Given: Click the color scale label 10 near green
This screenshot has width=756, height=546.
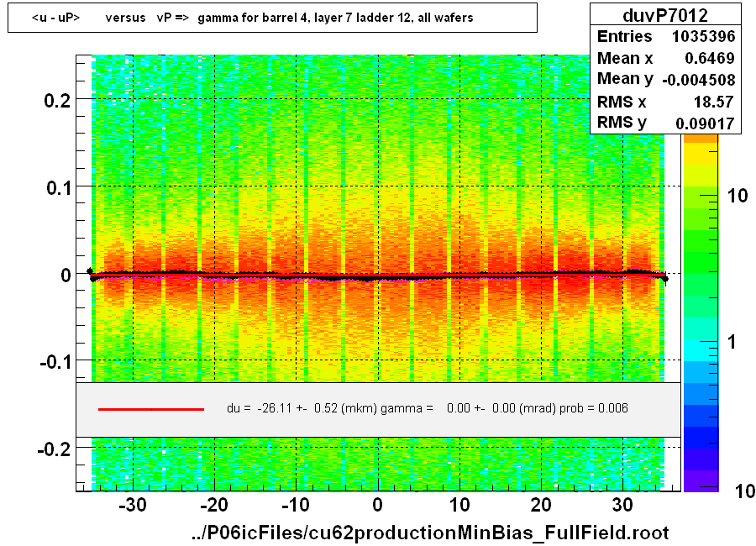Looking at the screenshot, I should 738,196.
